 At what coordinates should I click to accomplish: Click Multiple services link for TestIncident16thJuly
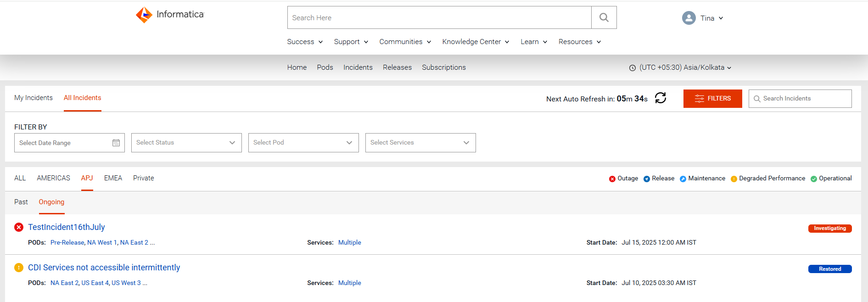[x=350, y=242]
